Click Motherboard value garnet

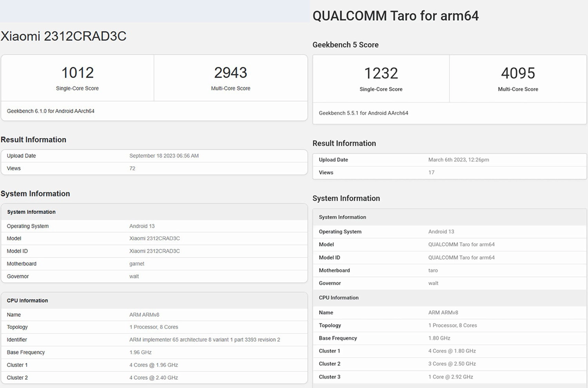coord(137,264)
